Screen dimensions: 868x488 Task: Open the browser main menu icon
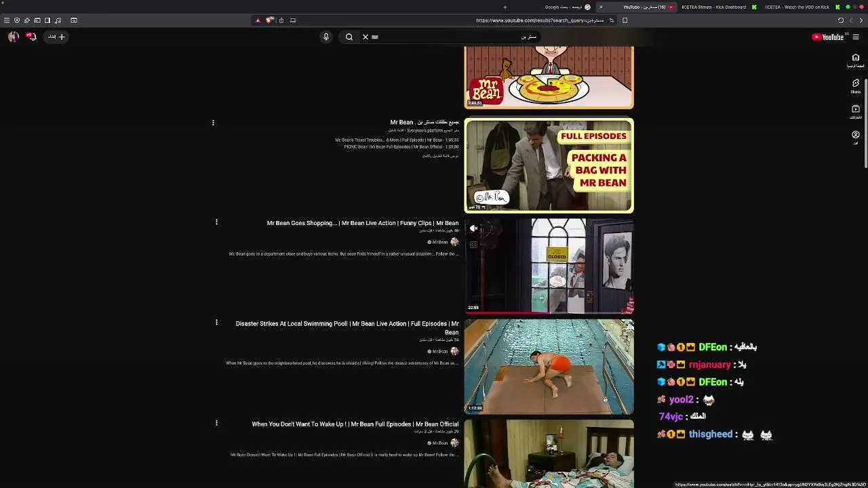pyautogui.click(x=7, y=20)
